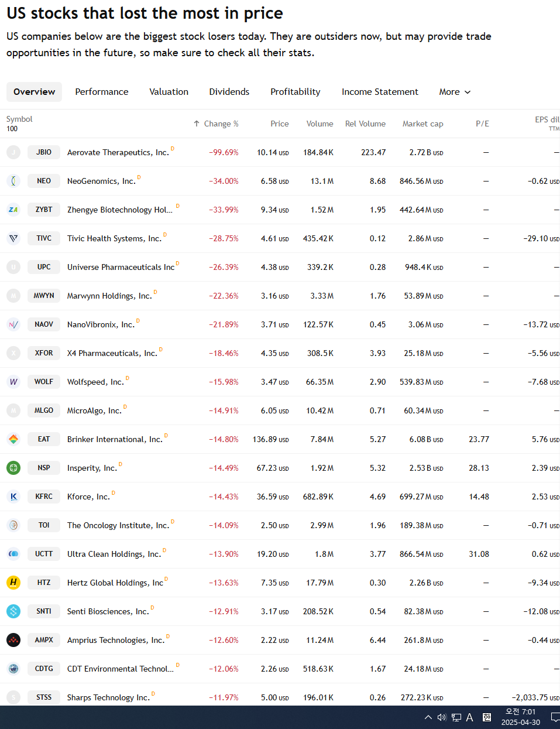Toggle the A input mode indicator

coord(469,717)
